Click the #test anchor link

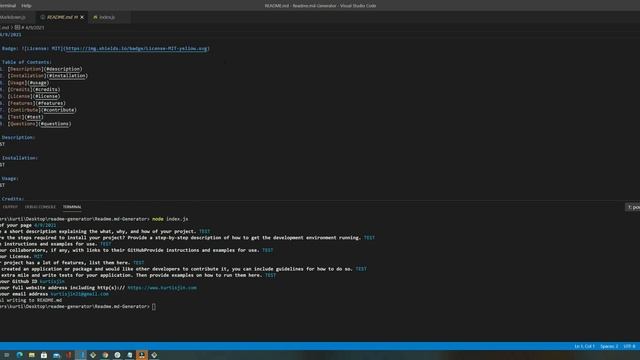coord(34,117)
